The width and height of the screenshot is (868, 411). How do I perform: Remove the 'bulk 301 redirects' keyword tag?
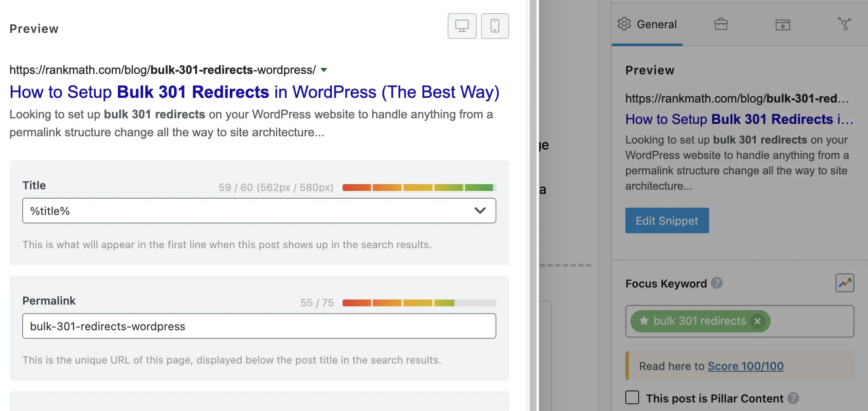pos(757,321)
